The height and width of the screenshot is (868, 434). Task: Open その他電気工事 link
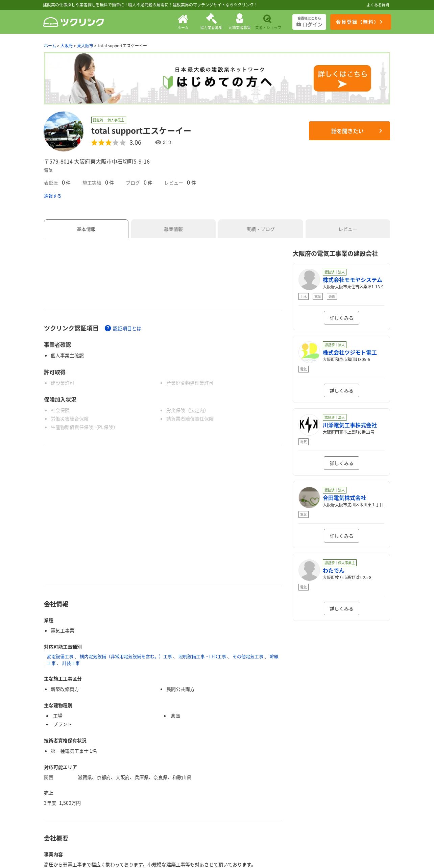point(248,656)
